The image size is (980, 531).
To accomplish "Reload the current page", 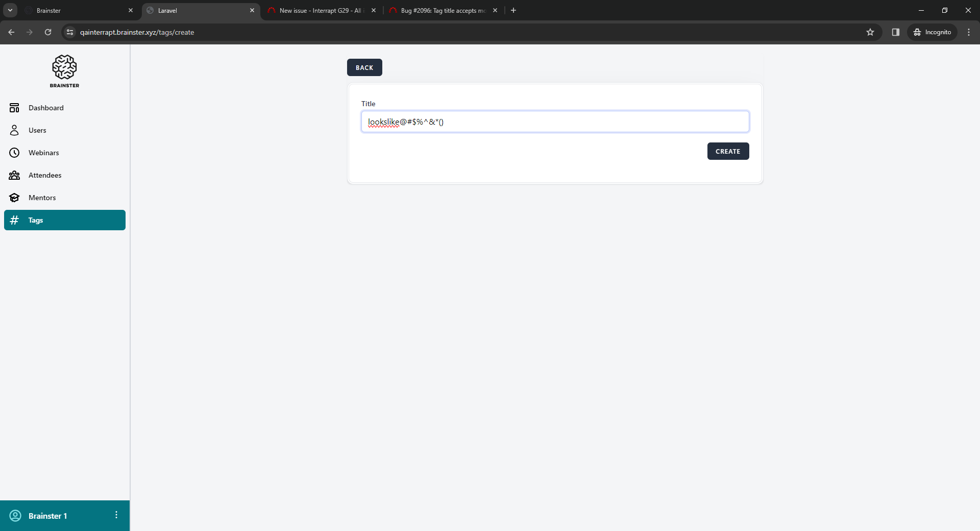I will coord(48,32).
